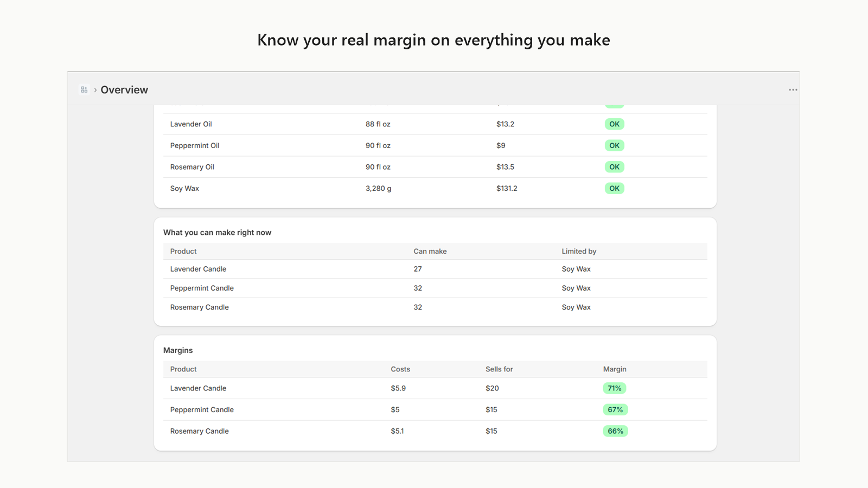Open the apps grid icon beside Overview

point(84,90)
